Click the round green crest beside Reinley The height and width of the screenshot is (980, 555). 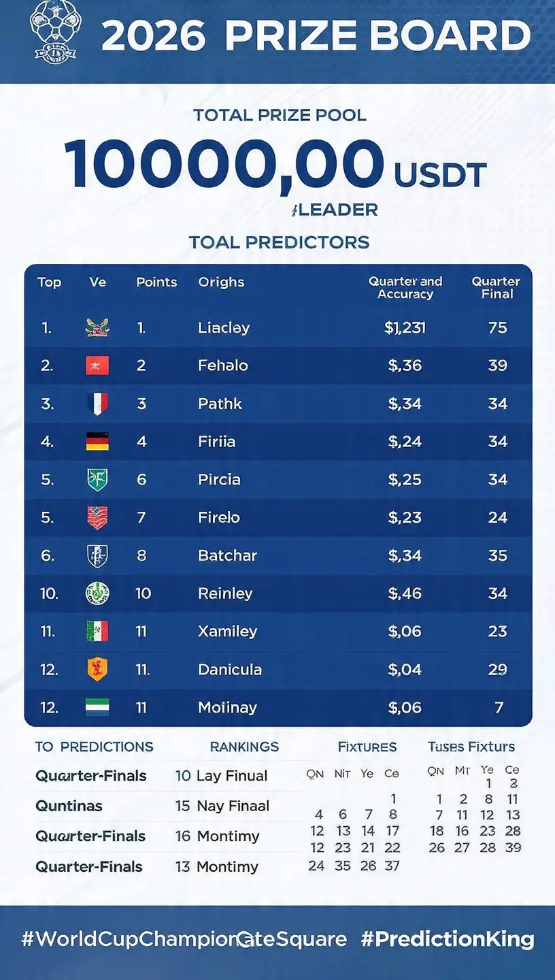[97, 593]
